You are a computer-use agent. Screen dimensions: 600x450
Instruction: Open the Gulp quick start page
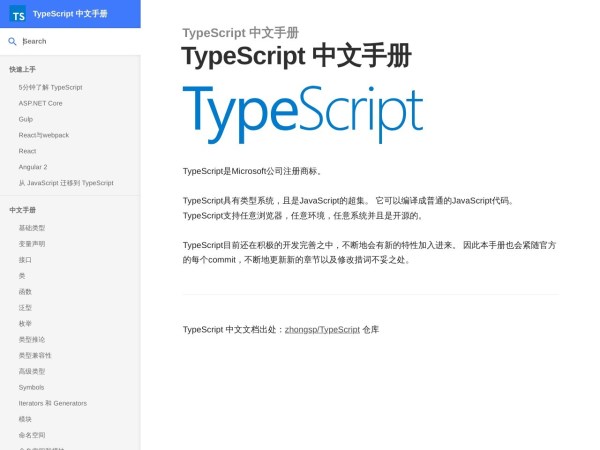click(x=26, y=119)
